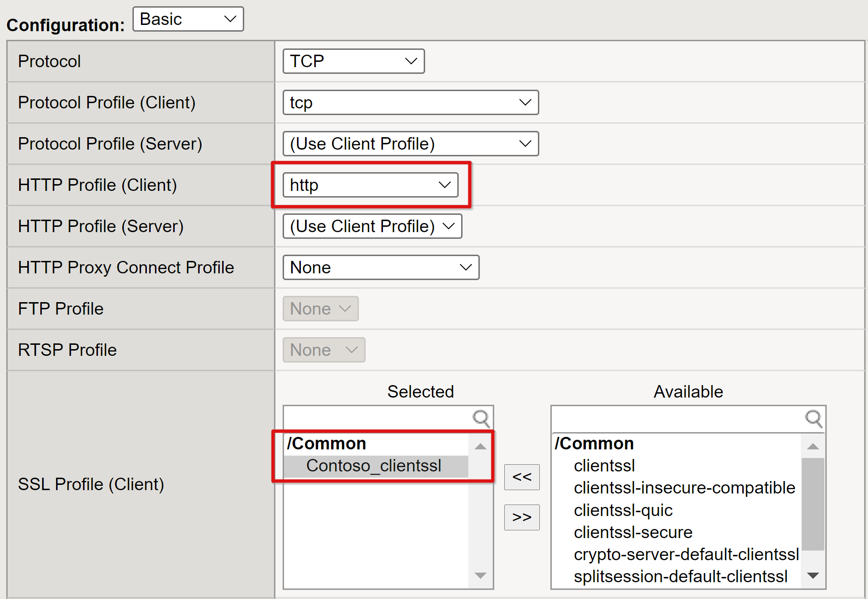This screenshot has width=868, height=599.
Task: Click the >> button to remove a profile
Action: [522, 517]
